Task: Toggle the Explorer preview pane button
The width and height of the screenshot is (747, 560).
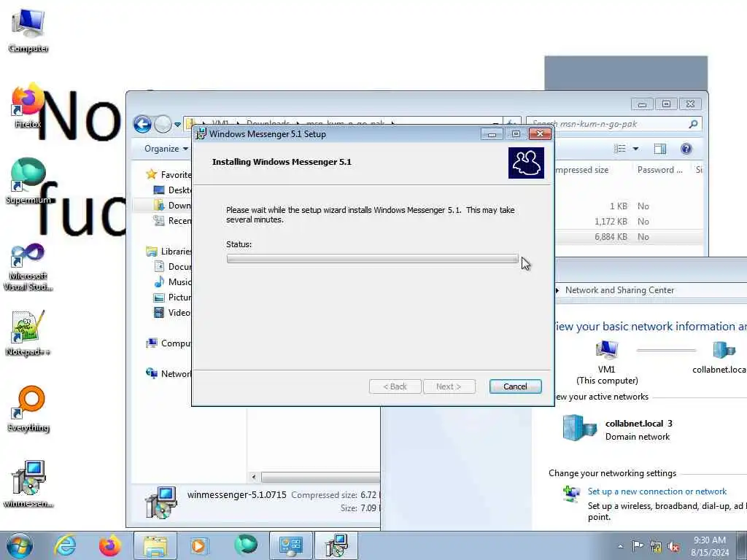Action: 659,149
